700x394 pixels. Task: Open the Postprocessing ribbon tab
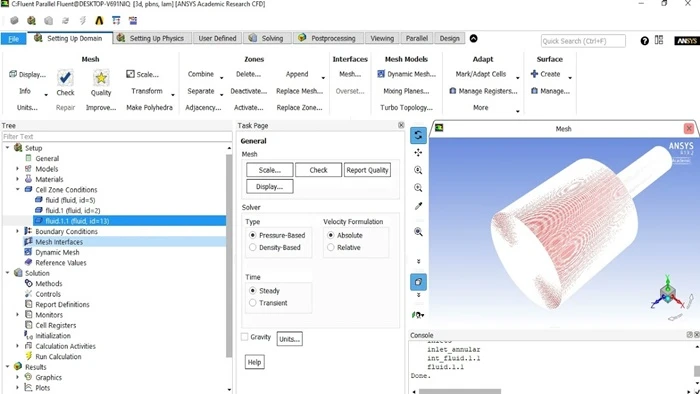[x=328, y=38]
